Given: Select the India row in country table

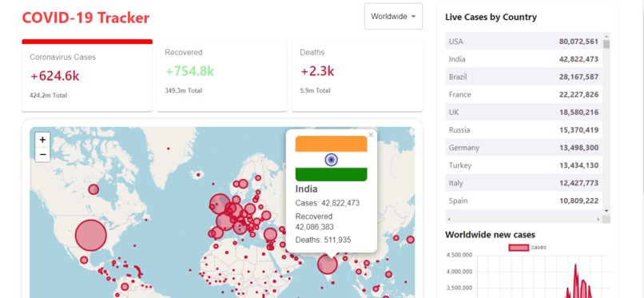Looking at the screenshot, I should [523, 58].
